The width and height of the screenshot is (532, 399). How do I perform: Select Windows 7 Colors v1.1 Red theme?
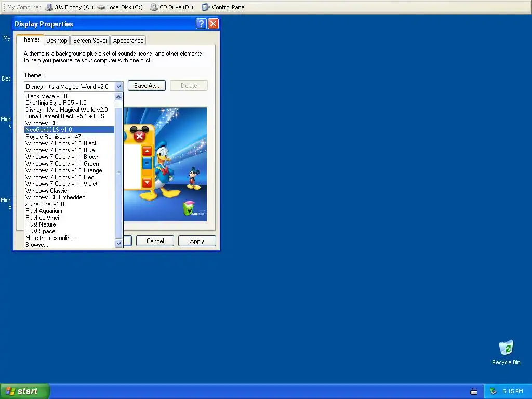point(70,177)
